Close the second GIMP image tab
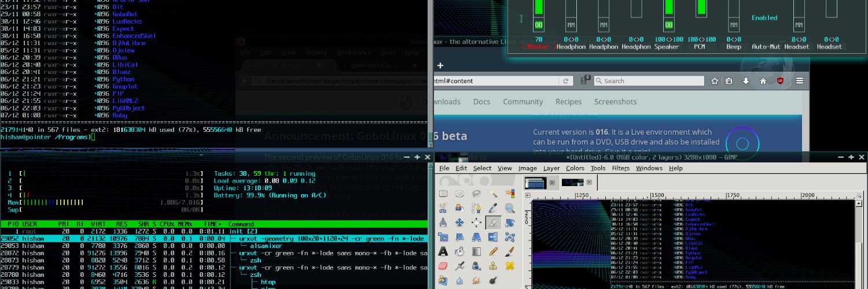The width and height of the screenshot is (868, 289). (x=589, y=183)
